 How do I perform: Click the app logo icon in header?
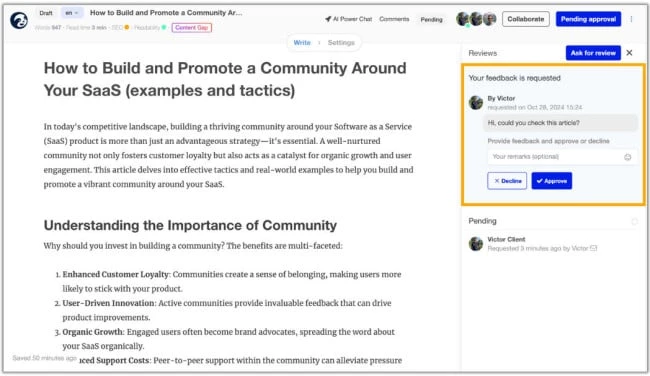click(19, 20)
